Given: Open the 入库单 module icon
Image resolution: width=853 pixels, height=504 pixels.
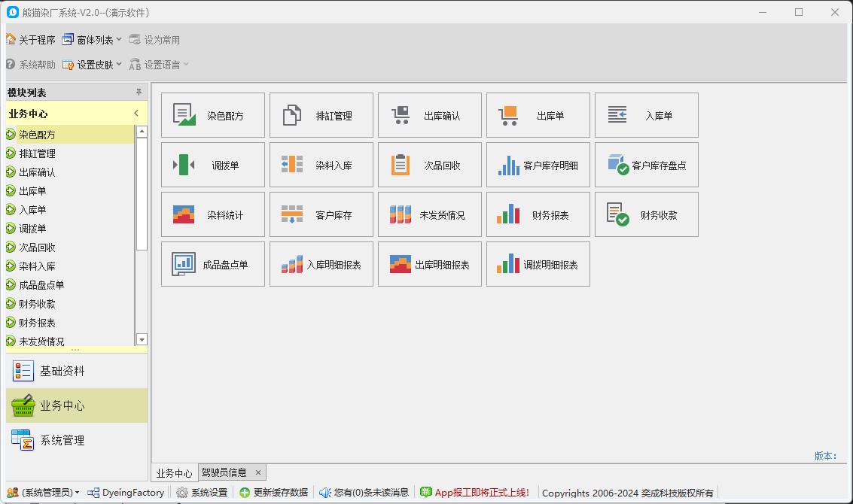Looking at the screenshot, I should (646, 114).
